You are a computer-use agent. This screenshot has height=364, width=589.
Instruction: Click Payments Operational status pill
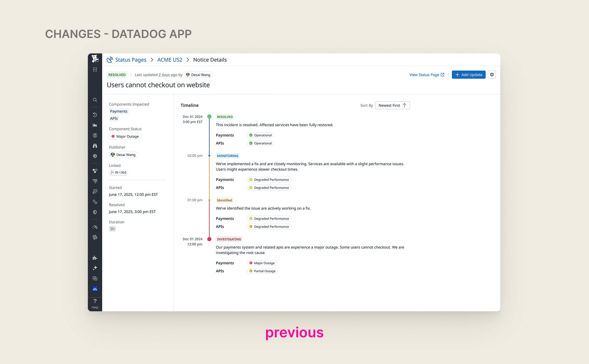260,135
